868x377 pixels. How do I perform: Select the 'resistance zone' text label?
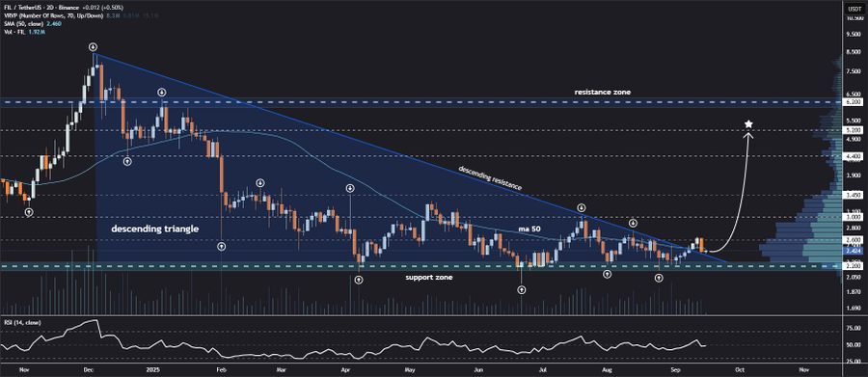(x=602, y=92)
